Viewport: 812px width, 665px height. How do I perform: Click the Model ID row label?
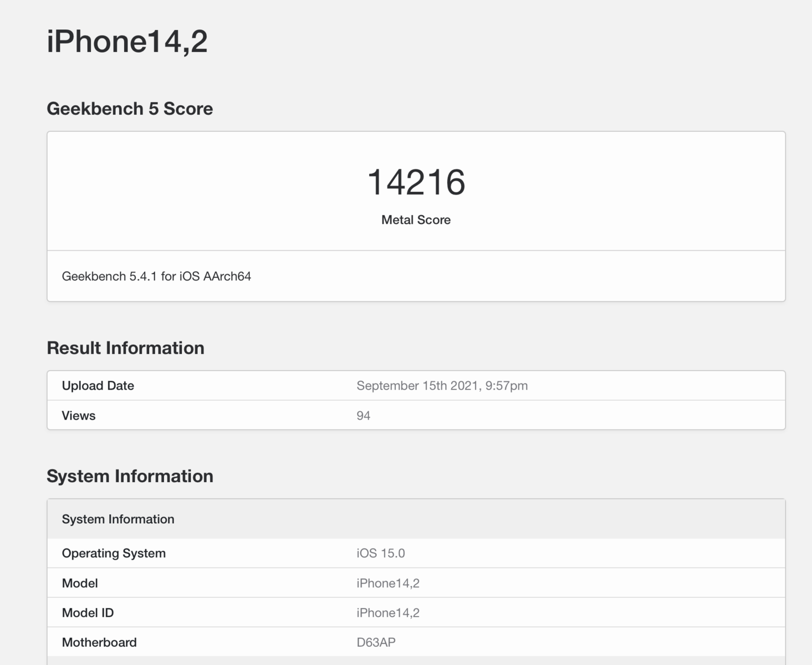[x=88, y=613]
